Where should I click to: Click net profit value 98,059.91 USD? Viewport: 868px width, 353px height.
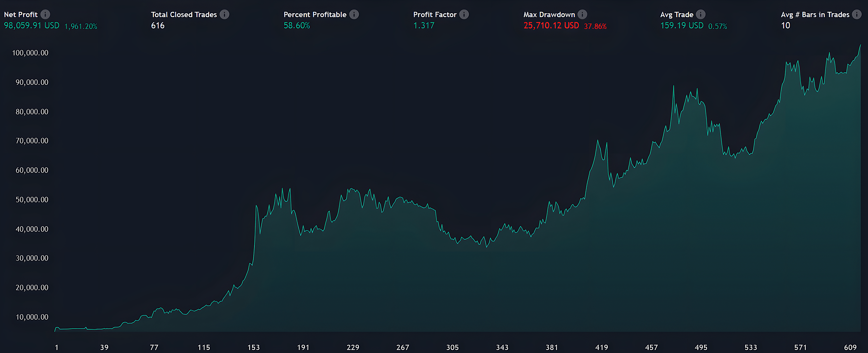coord(32,25)
